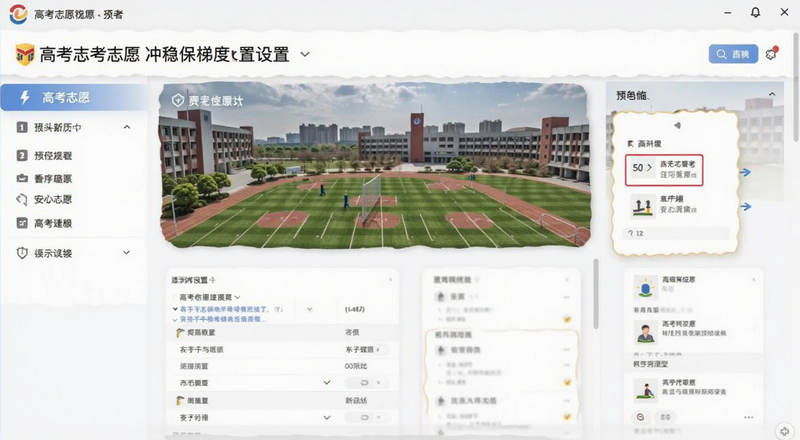
Task: Click the puzzle icon at bottom-right corner
Action: [x=784, y=431]
